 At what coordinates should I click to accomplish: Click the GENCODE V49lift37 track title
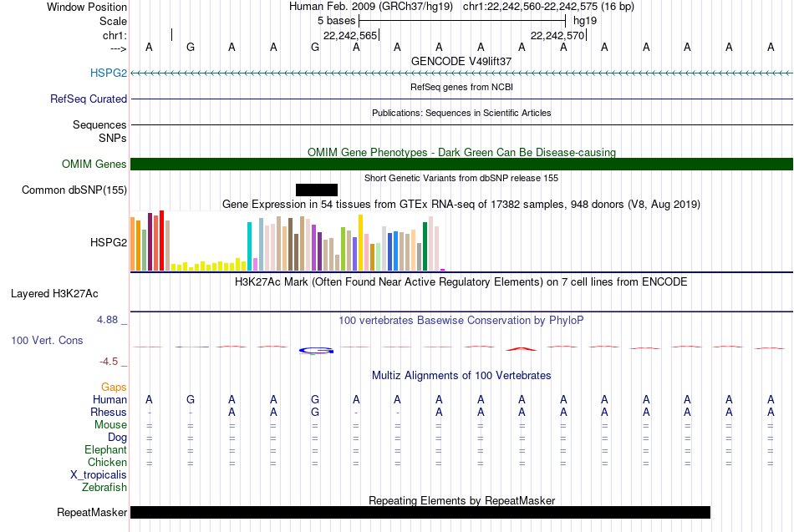coord(461,61)
